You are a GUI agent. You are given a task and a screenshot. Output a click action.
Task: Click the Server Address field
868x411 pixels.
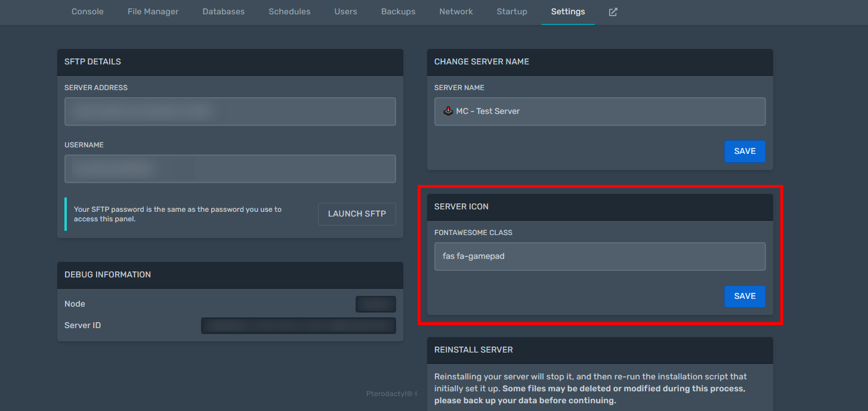click(230, 111)
